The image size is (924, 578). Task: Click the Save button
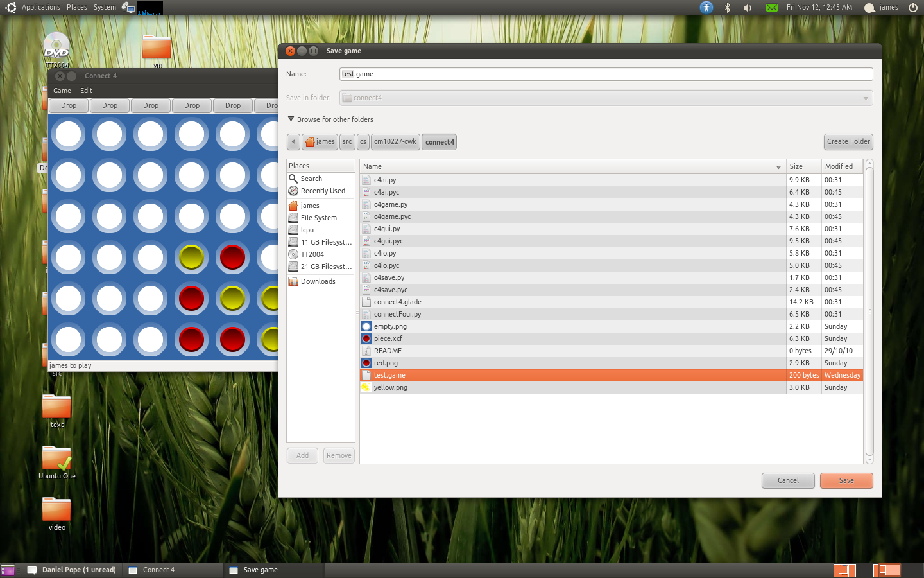pyautogui.click(x=846, y=480)
